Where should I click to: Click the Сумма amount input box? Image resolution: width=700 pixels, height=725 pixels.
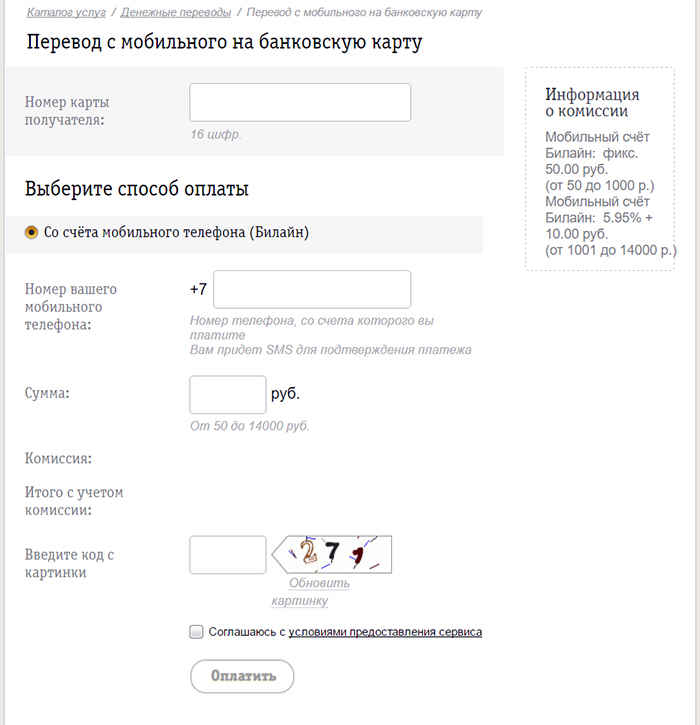(228, 395)
